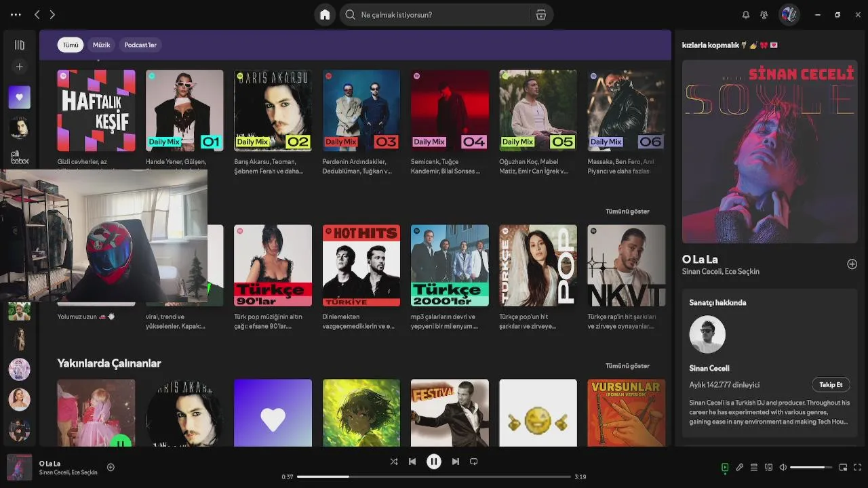Open Daily Mix 03 cover
Viewport: 868px width, 488px height.
click(361, 110)
